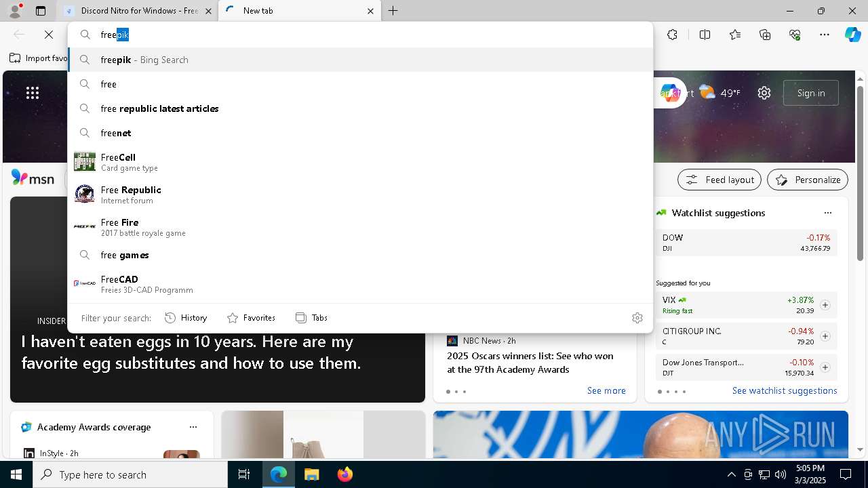Open the Split screen icon
Viewport: 868px width, 488px height.
click(705, 35)
